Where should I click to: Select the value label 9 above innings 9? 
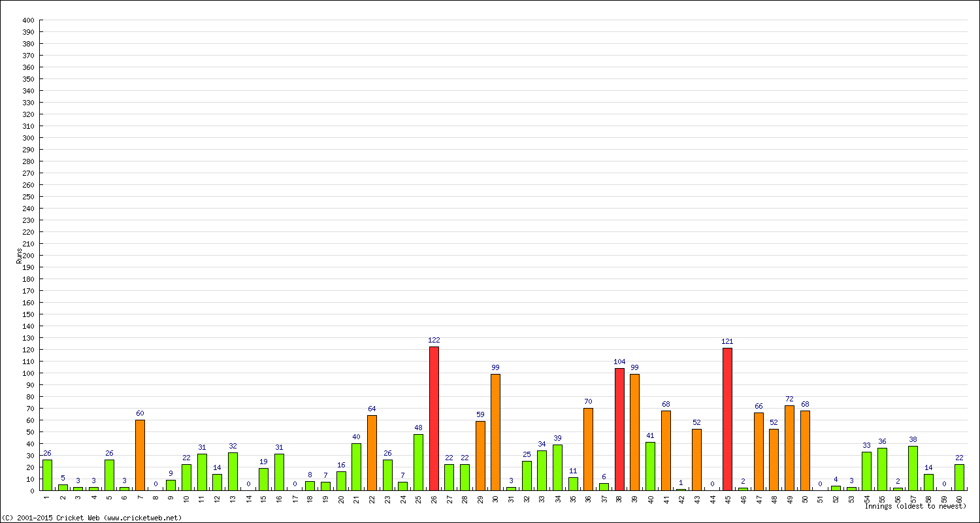(171, 473)
